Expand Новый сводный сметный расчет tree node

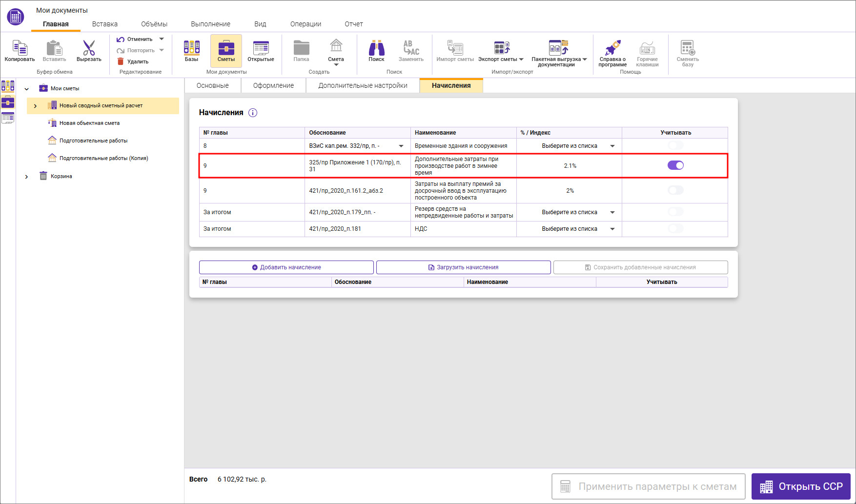click(35, 106)
